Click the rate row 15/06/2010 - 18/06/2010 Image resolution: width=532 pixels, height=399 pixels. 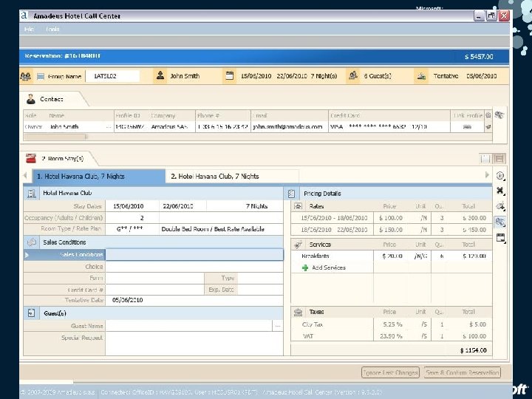pyautogui.click(x=392, y=218)
